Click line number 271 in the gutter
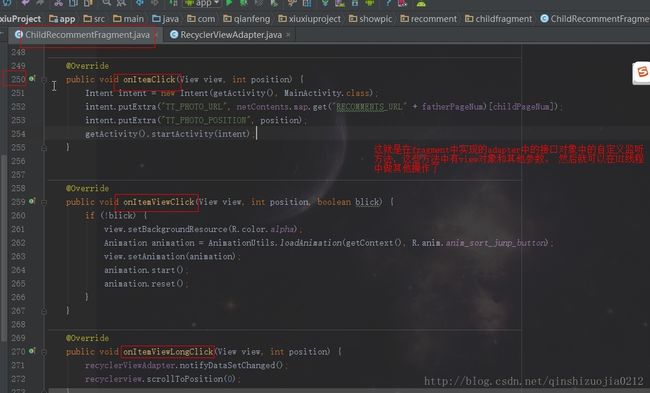The image size is (650, 393). [x=18, y=365]
